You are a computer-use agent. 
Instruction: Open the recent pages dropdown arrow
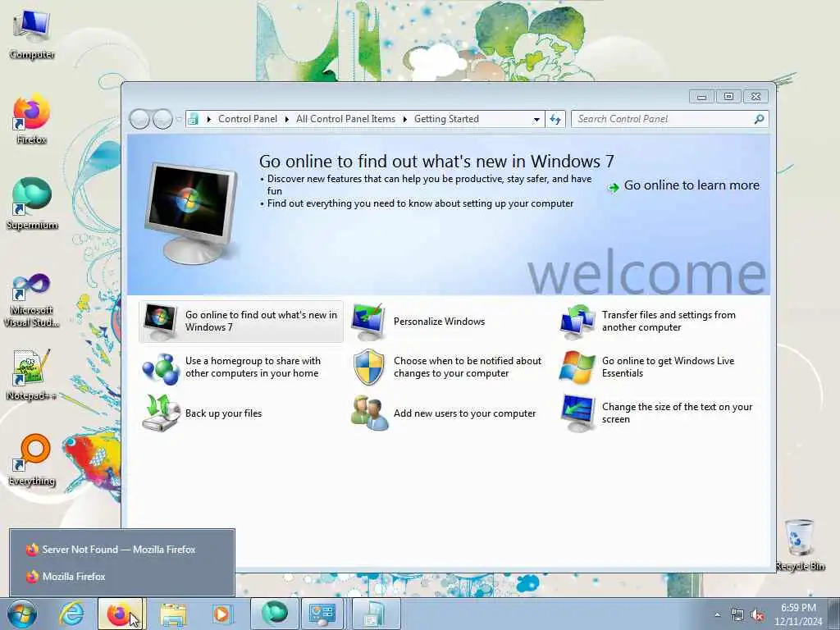(178, 119)
